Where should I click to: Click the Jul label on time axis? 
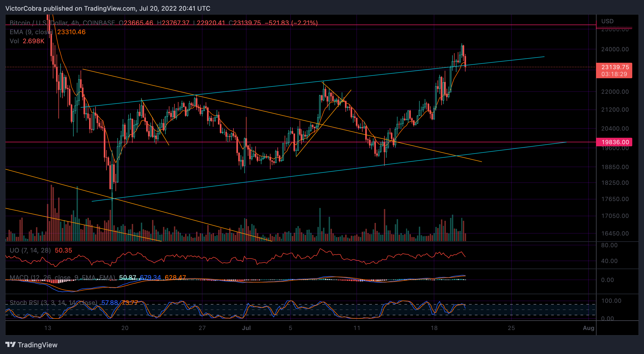[246, 328]
